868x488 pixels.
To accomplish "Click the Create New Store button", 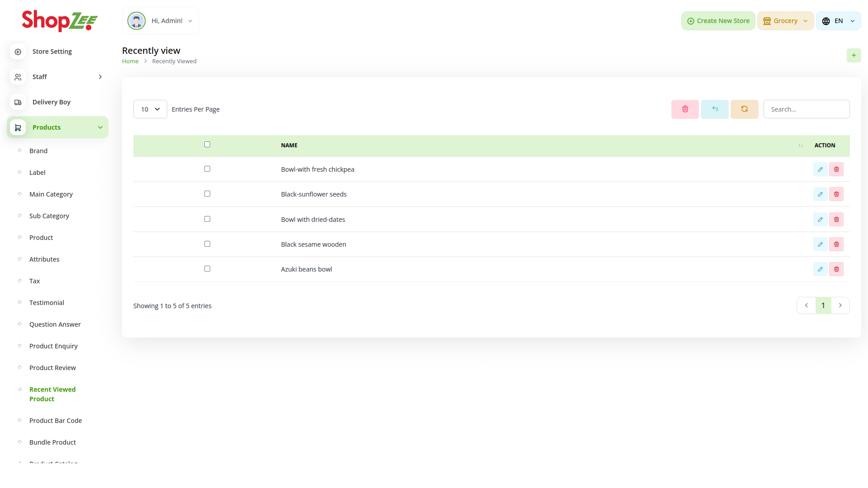I will (x=718, y=21).
